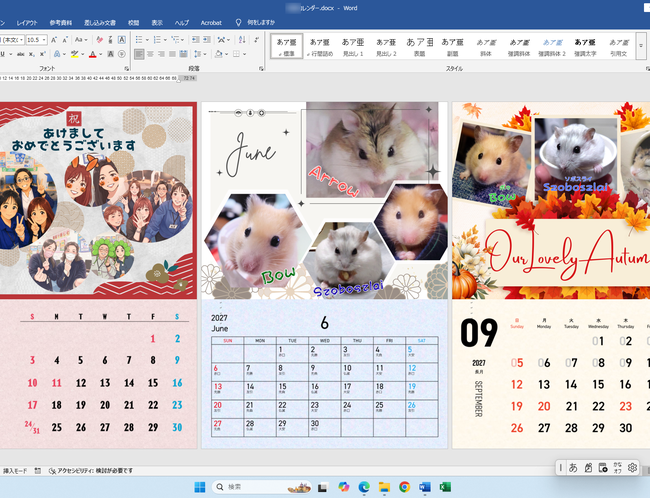Toggle underline formatting

pyautogui.click(x=2, y=54)
